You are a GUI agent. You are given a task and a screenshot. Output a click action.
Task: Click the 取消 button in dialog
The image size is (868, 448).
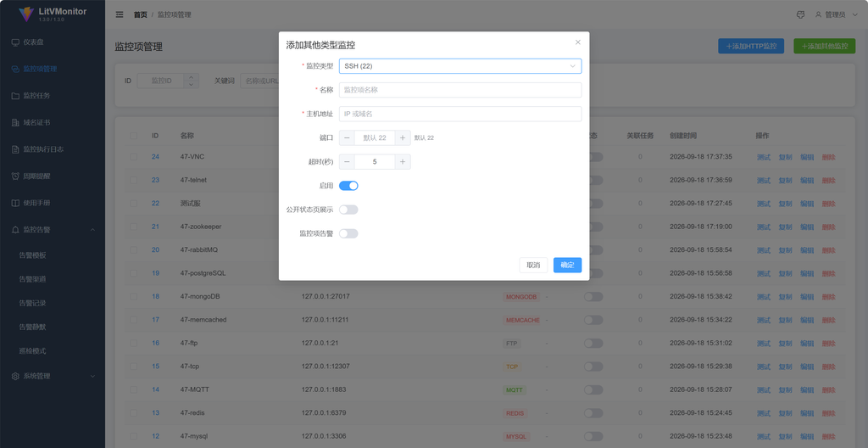coord(533,265)
